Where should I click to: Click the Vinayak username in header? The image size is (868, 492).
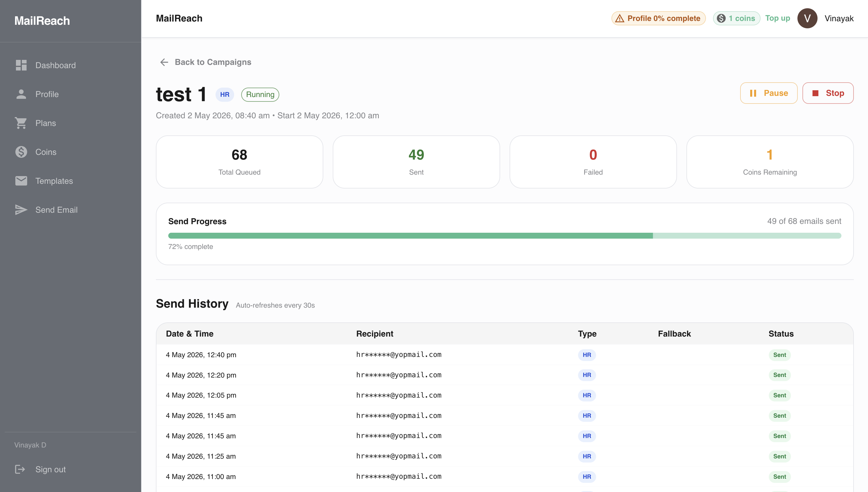(x=839, y=18)
